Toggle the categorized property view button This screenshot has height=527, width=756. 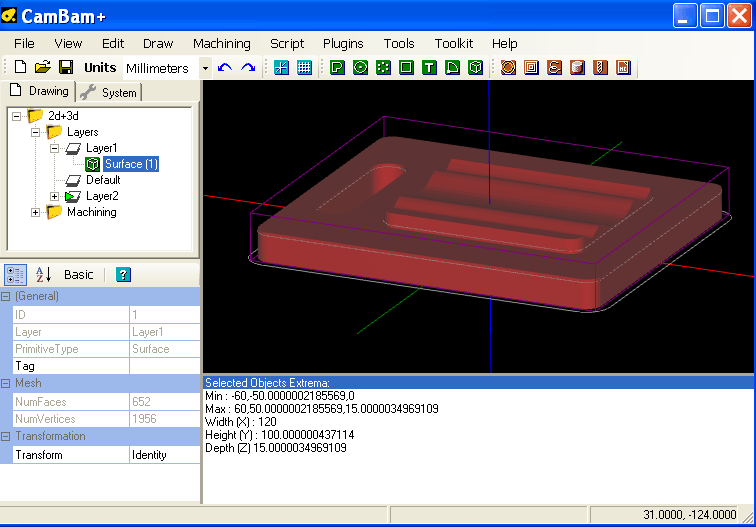tap(15, 274)
